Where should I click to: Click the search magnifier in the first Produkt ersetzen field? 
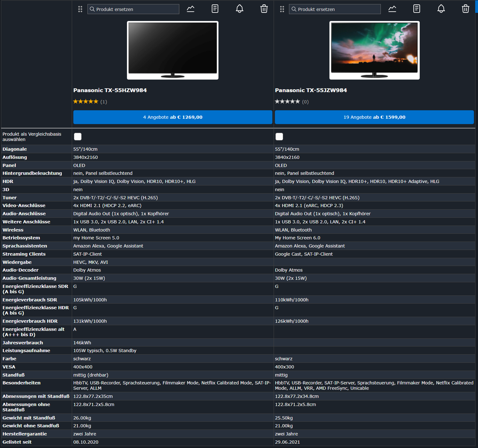pos(92,9)
